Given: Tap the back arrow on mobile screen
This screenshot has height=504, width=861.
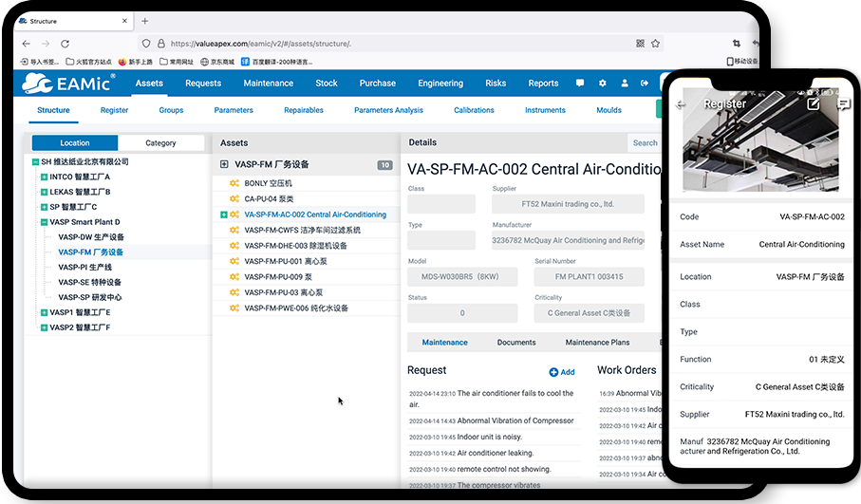Looking at the screenshot, I should [681, 104].
